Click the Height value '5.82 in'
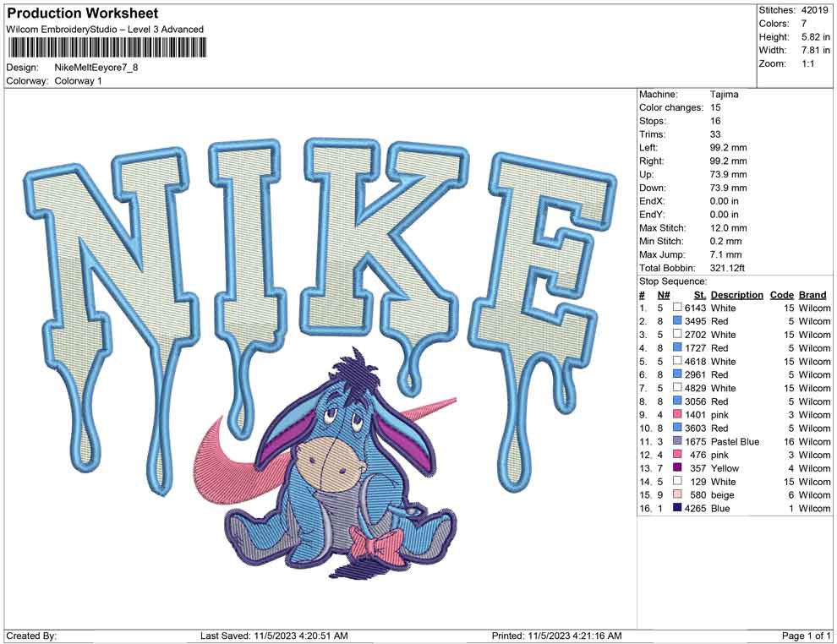Viewport: 837px width, 644px height. [x=815, y=37]
